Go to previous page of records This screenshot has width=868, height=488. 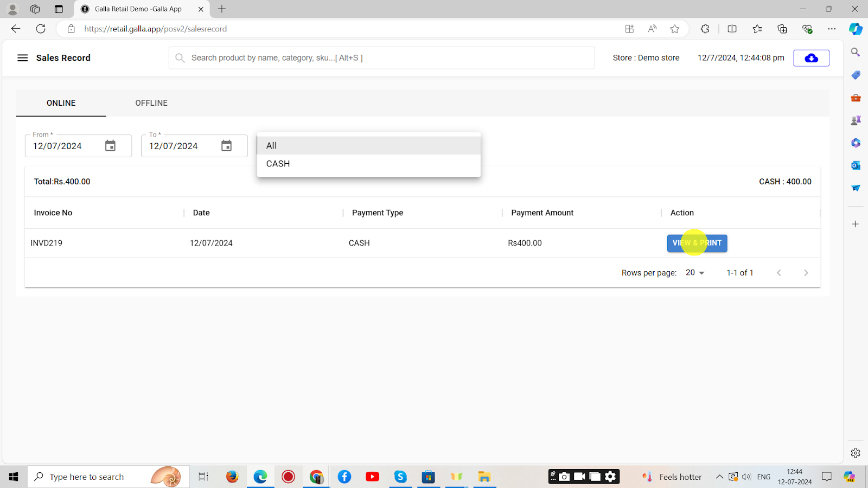[x=779, y=273]
